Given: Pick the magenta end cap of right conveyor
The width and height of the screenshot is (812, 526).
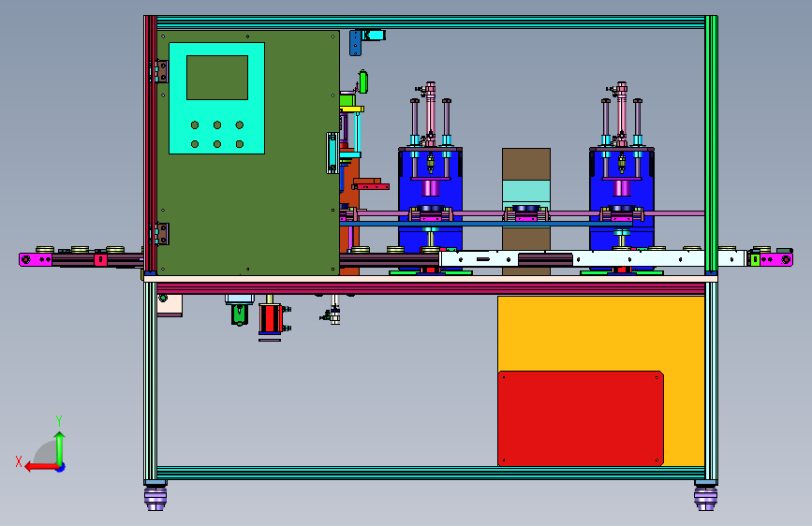Looking at the screenshot, I should [775, 259].
